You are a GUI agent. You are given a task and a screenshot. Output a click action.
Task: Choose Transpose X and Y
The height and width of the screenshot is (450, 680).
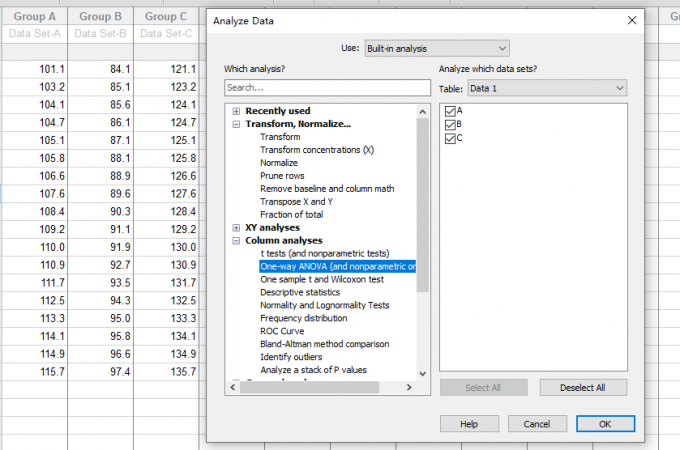297,202
